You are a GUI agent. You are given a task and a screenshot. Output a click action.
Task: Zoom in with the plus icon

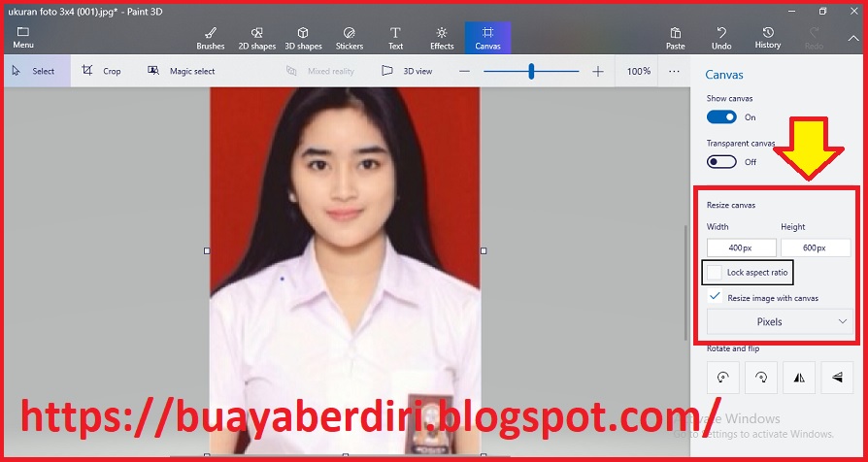click(x=597, y=72)
